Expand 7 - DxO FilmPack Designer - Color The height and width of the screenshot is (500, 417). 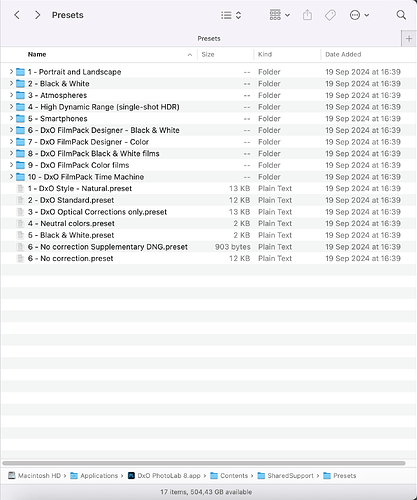coord(11,141)
